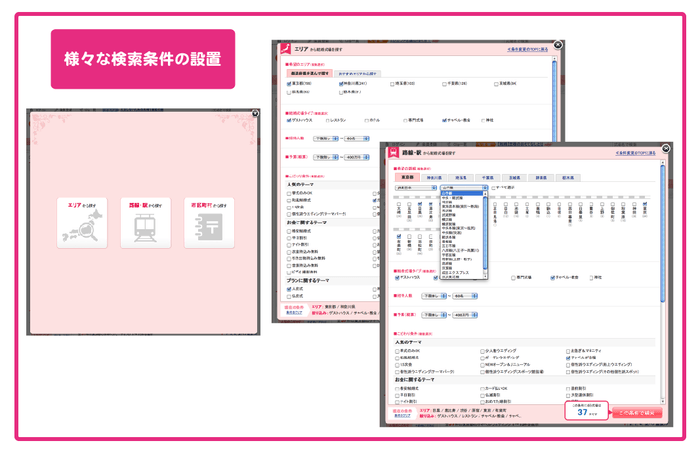Open the JR東日本 railway company dropdown
This screenshot has width=700, height=455.
[416, 188]
